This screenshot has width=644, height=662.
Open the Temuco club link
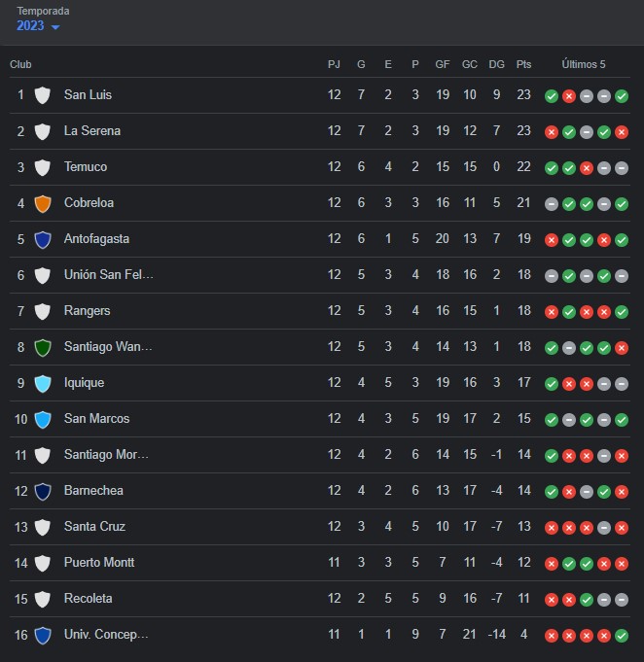coord(86,167)
